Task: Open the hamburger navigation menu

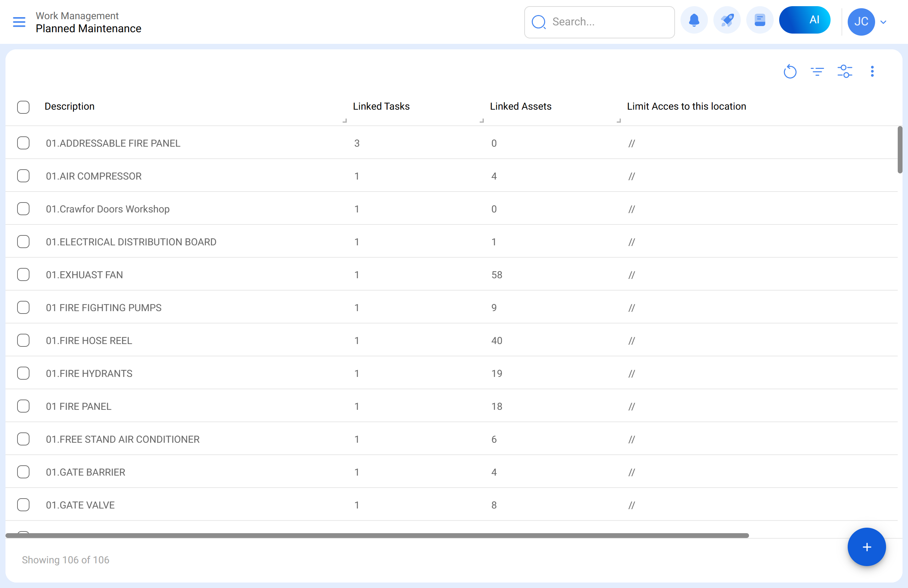Action: (x=19, y=22)
